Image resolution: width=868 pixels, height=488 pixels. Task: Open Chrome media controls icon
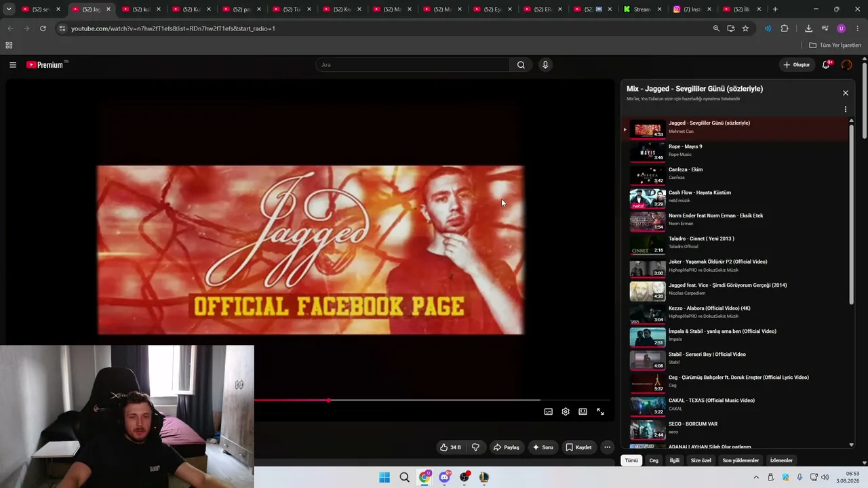[x=825, y=28]
